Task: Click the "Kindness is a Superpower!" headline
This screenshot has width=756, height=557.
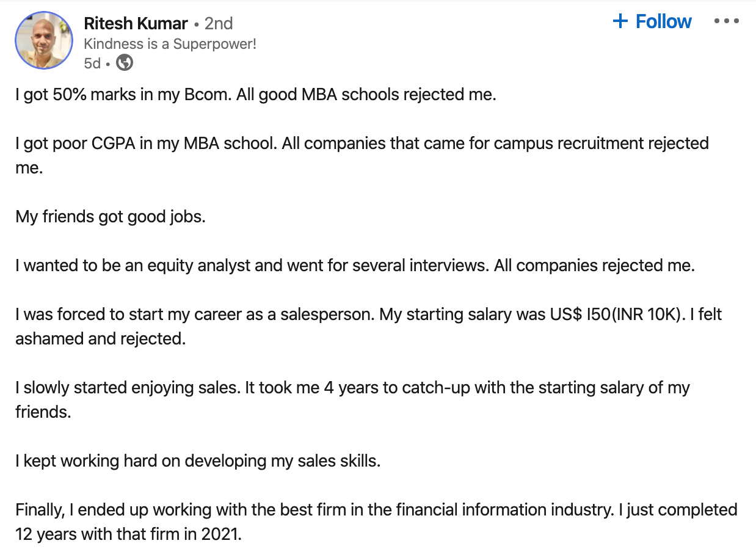Action: point(170,44)
